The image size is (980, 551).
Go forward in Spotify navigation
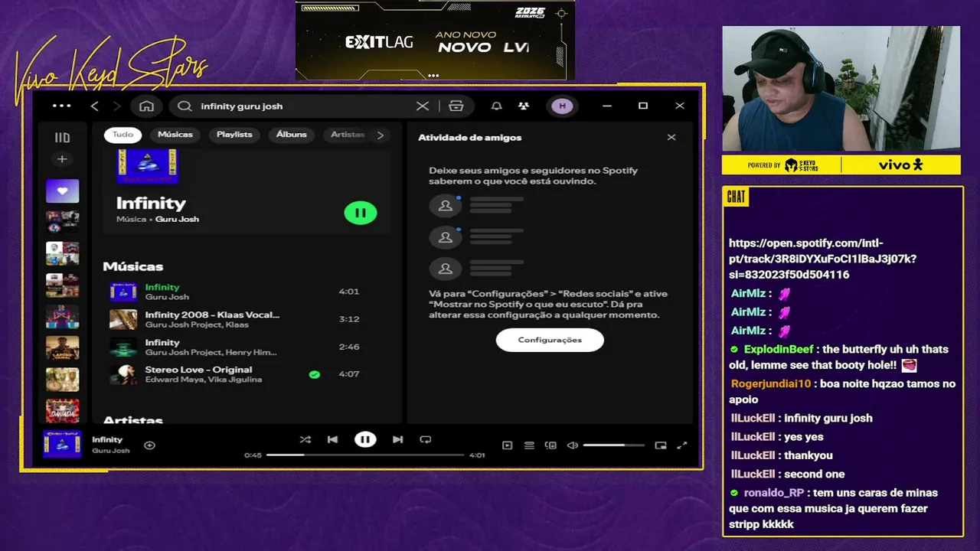117,106
